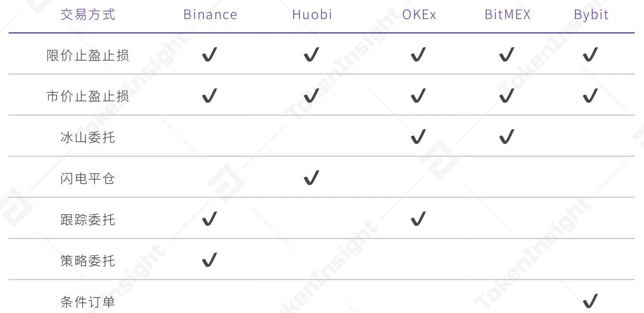
Task: Click the OKEx checkmark for 跟踪委托
Action: 418,219
